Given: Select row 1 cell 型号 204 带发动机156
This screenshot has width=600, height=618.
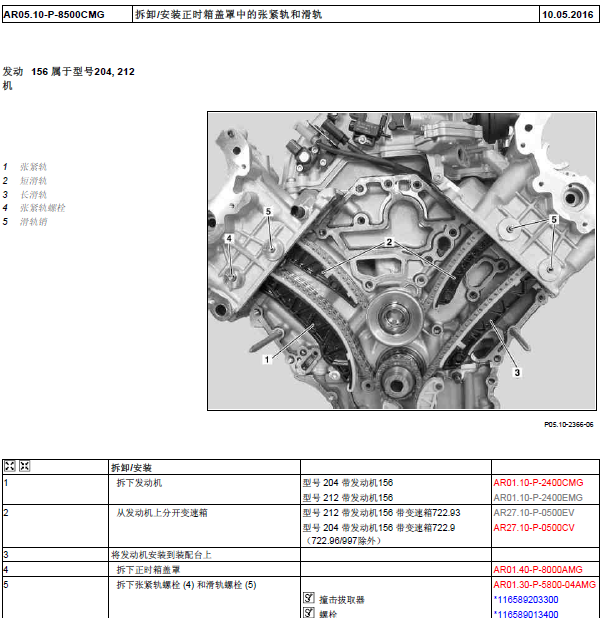Looking at the screenshot, I should click(x=348, y=483).
